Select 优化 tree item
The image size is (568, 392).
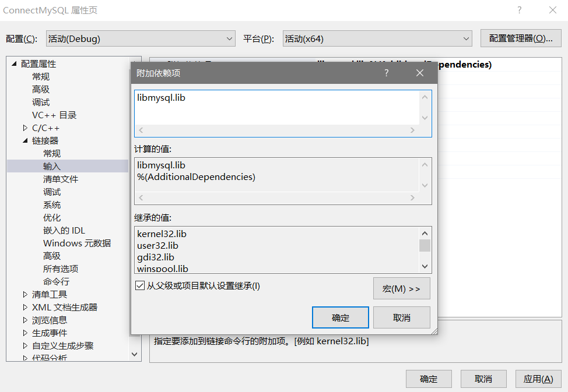52,217
